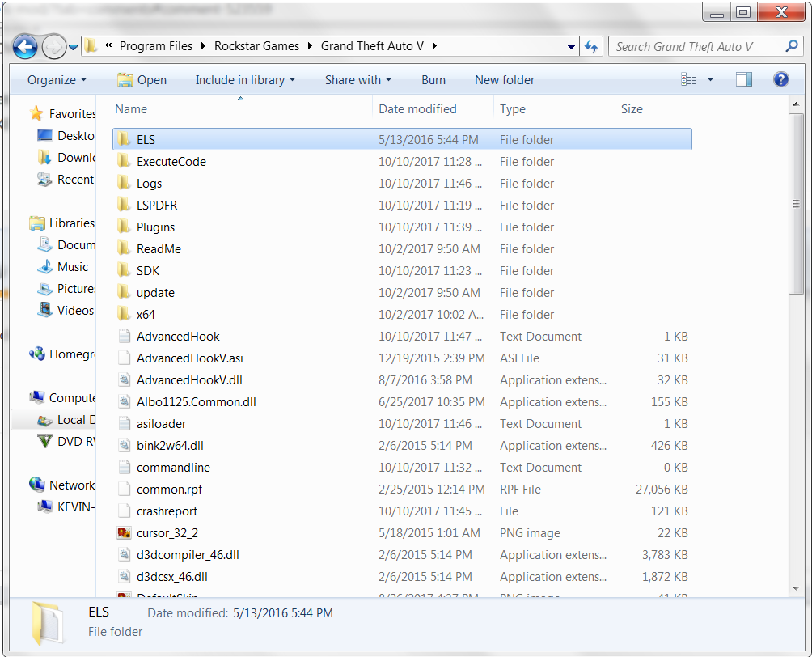Image resolution: width=812 pixels, height=657 pixels.
Task: Select the AdvancedHookV.dll file icon
Action: coord(124,379)
